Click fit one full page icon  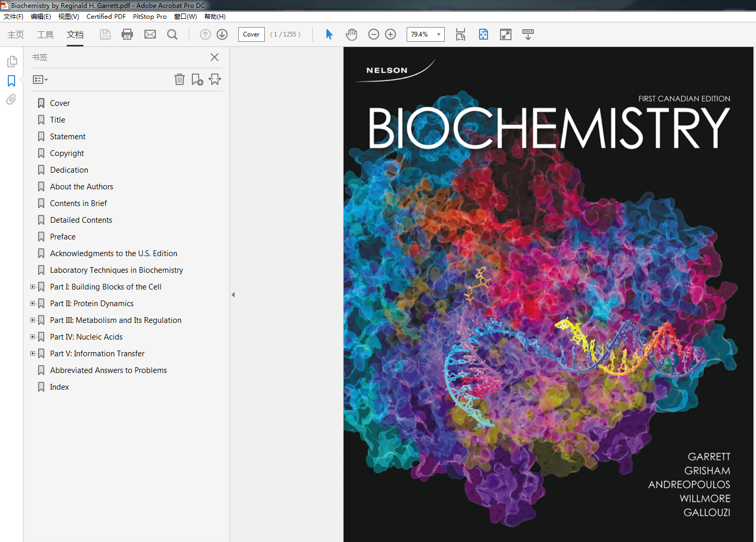click(x=483, y=34)
